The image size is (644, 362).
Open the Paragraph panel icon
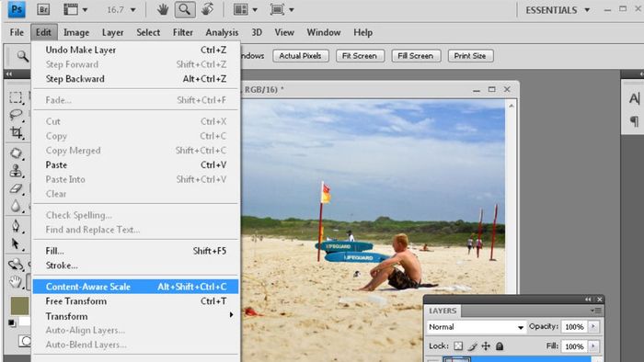pyautogui.click(x=634, y=121)
